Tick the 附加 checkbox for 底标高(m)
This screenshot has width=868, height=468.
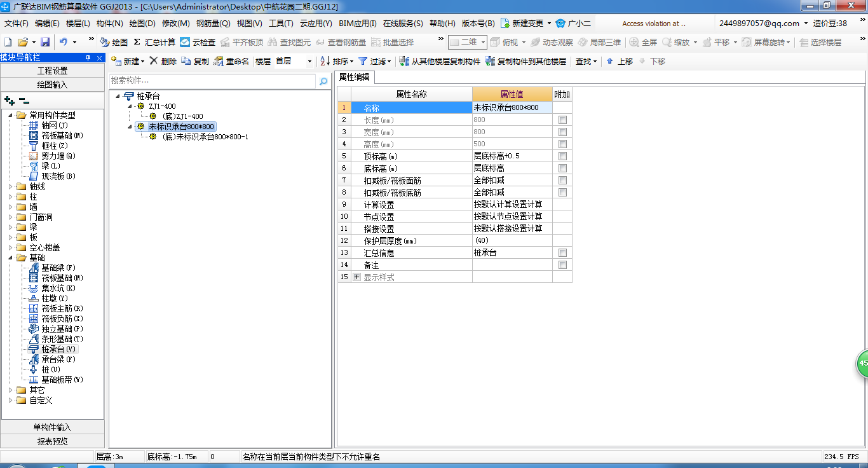pos(562,168)
